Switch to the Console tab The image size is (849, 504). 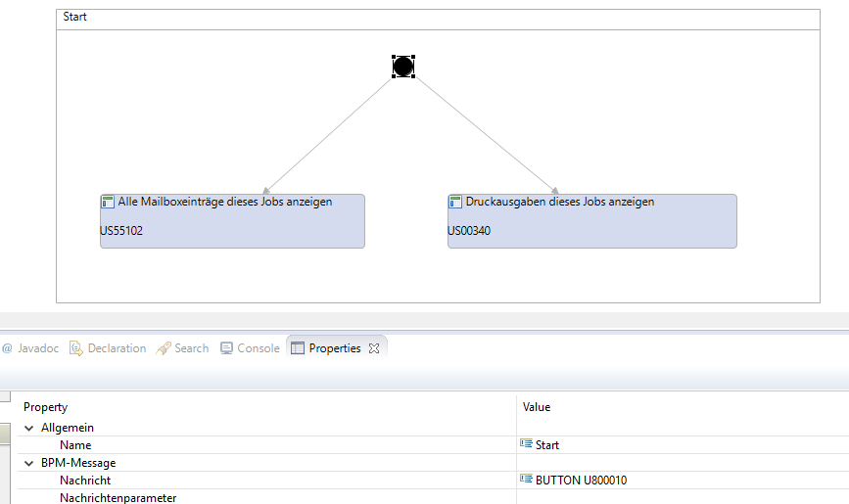coord(250,348)
